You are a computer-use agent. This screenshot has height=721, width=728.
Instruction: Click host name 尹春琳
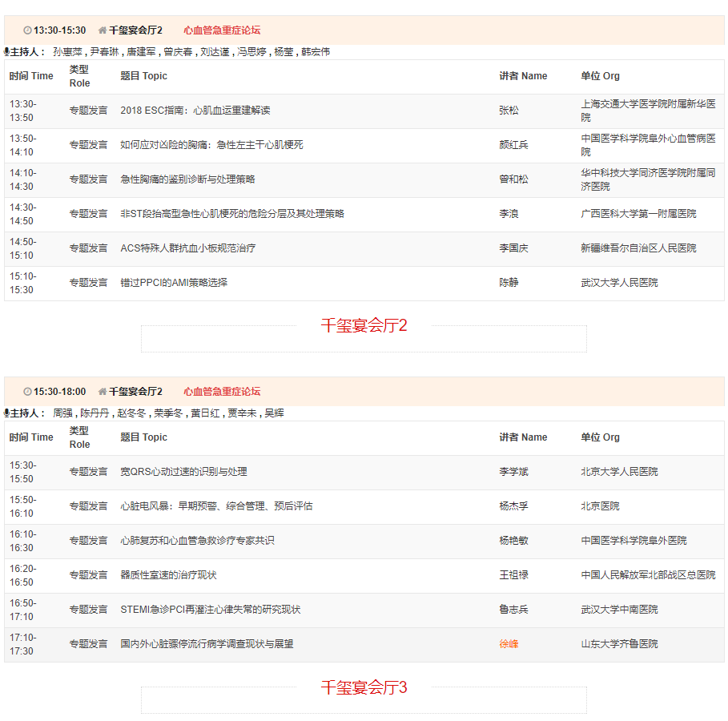[104, 51]
